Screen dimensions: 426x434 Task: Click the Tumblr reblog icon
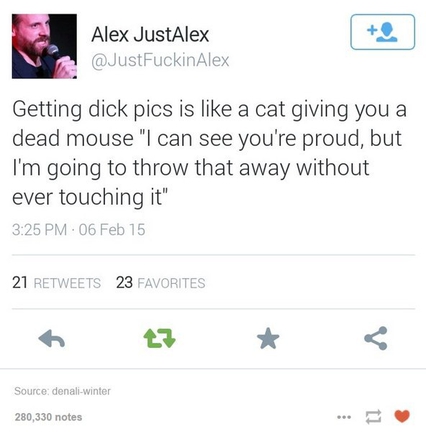click(x=373, y=417)
